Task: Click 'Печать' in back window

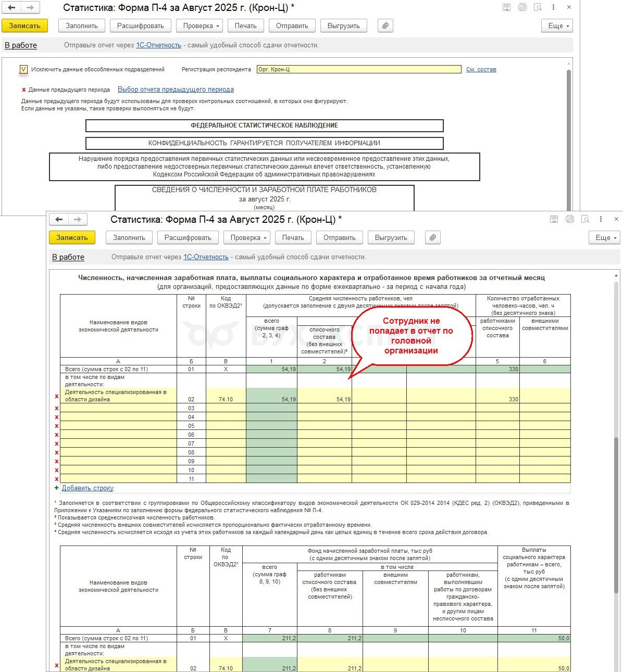Action: 246,26
